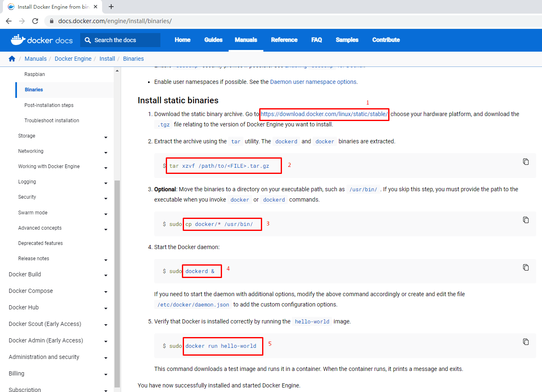Open Troubleshoot installation in sidebar

[x=52, y=121]
